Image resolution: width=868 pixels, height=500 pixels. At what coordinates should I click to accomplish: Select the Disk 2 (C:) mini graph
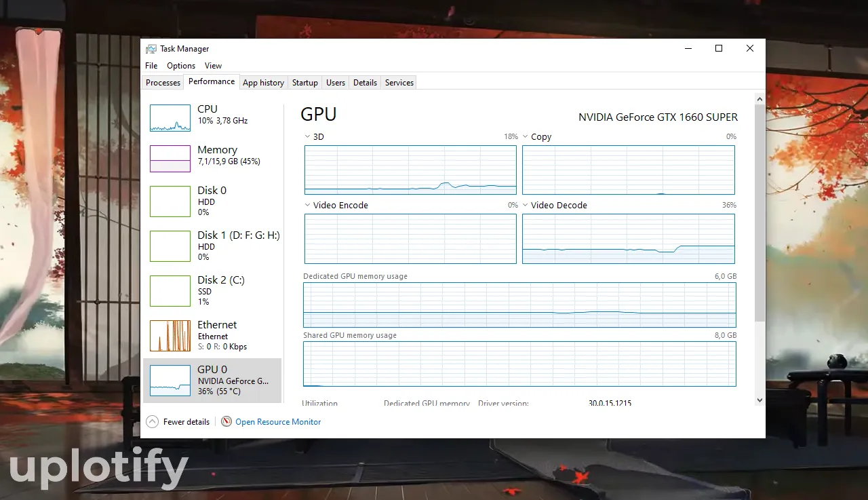click(170, 291)
